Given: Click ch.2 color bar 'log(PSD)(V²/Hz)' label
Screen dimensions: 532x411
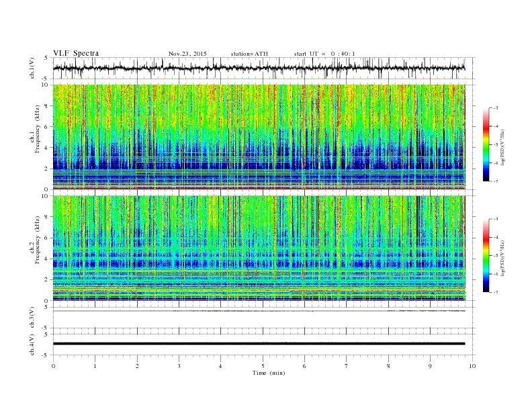Looking at the screenshot, I should (x=503, y=257).
